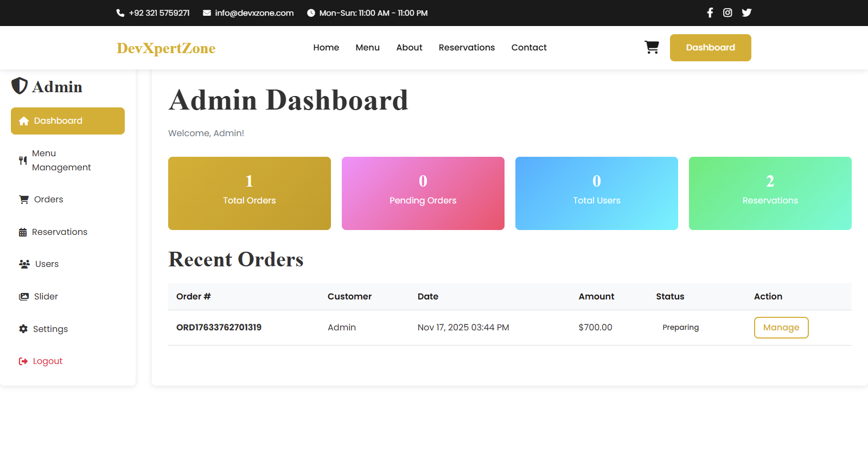868x466 pixels.
Task: Click the Users group icon in sidebar
Action: (24, 264)
